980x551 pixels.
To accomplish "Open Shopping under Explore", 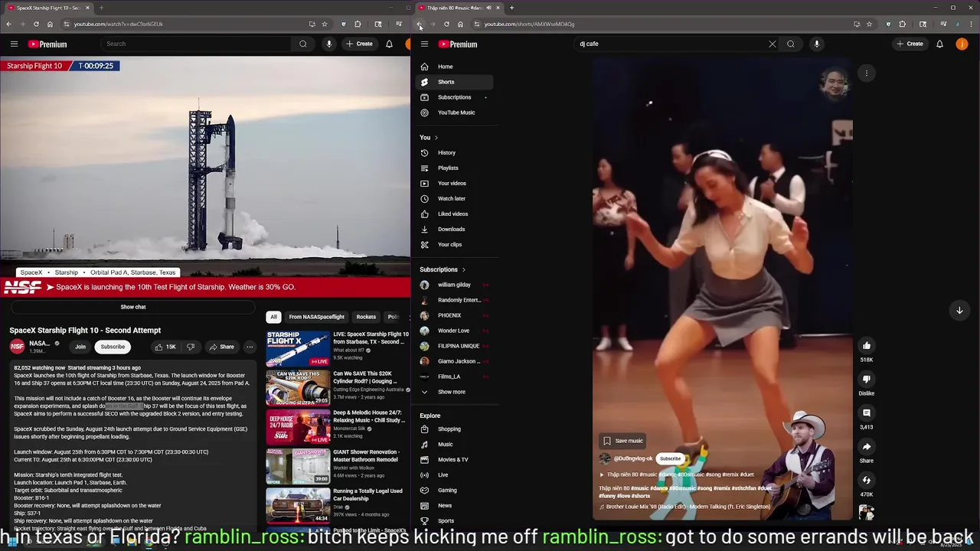I will coord(456,429).
